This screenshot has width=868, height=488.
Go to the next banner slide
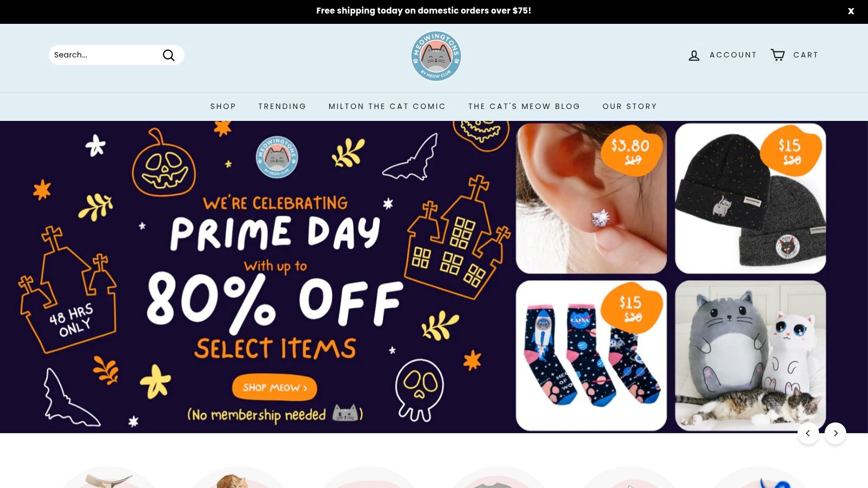835,433
